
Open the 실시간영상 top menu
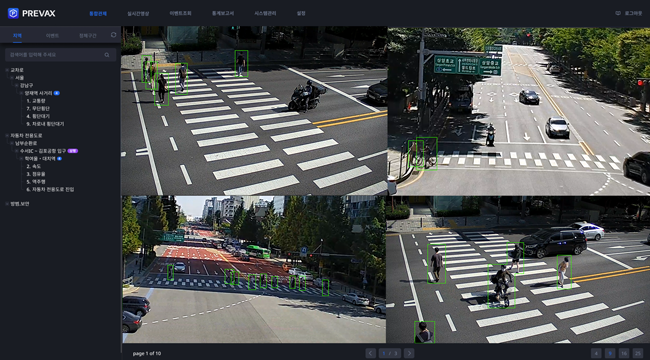[138, 13]
